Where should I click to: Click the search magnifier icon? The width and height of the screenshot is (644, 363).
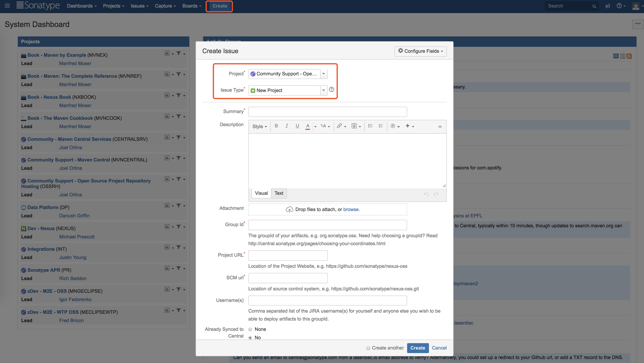point(594,6)
